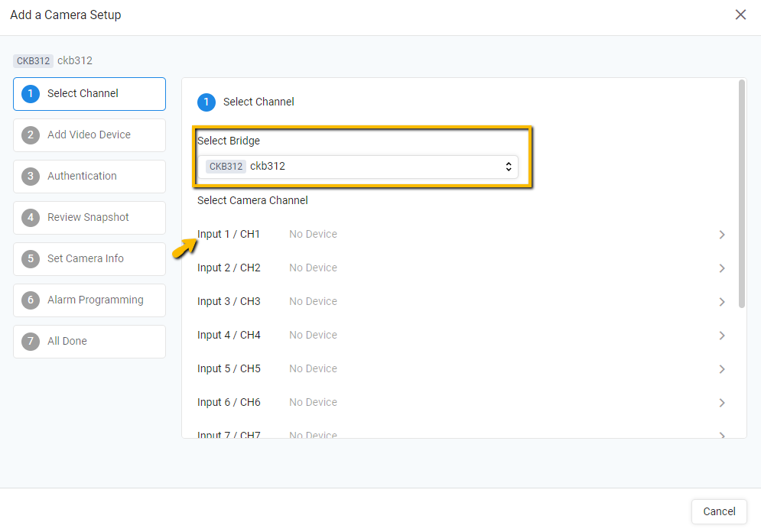This screenshot has width=761, height=532.
Task: Choose the Input 3 / CH3 channel
Action: coord(461,302)
